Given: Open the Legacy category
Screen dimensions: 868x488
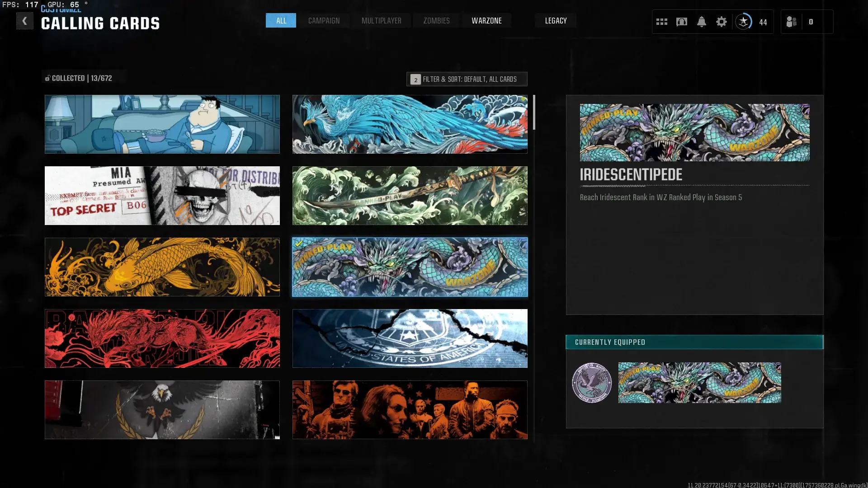Looking at the screenshot, I should tap(556, 21).
